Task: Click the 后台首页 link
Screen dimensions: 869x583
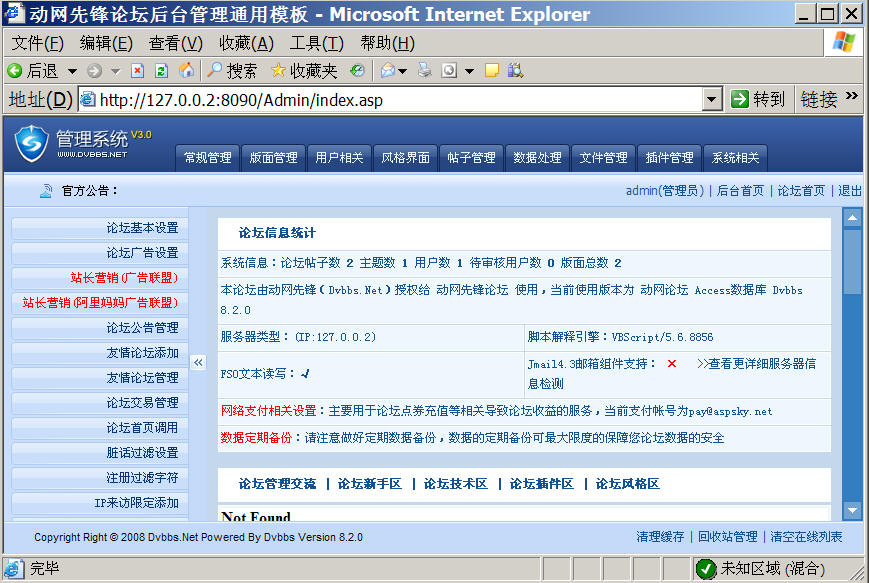Action: point(740,191)
